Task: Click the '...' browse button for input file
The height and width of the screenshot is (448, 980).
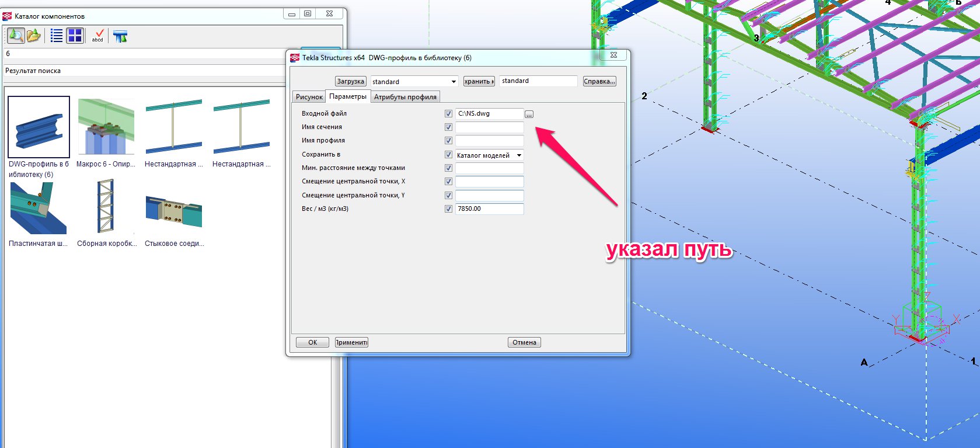Action: [529, 114]
